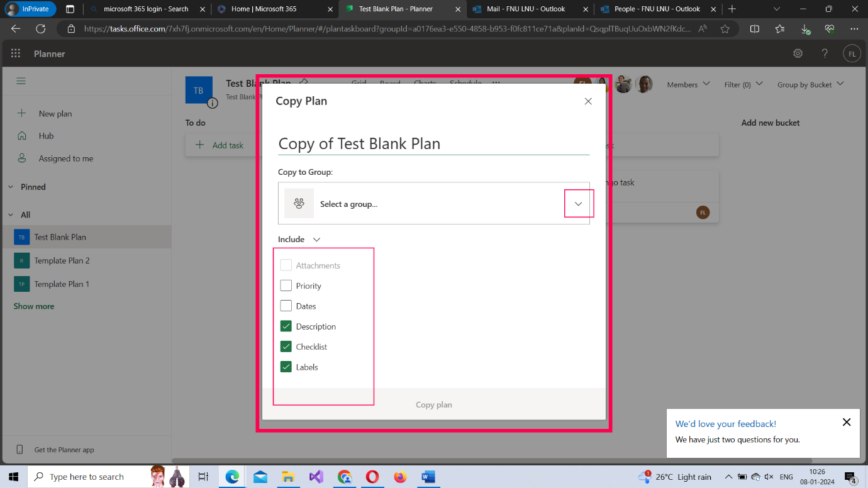This screenshot has height=488, width=868.
Task: Click Add new bucket
Action: point(771,123)
